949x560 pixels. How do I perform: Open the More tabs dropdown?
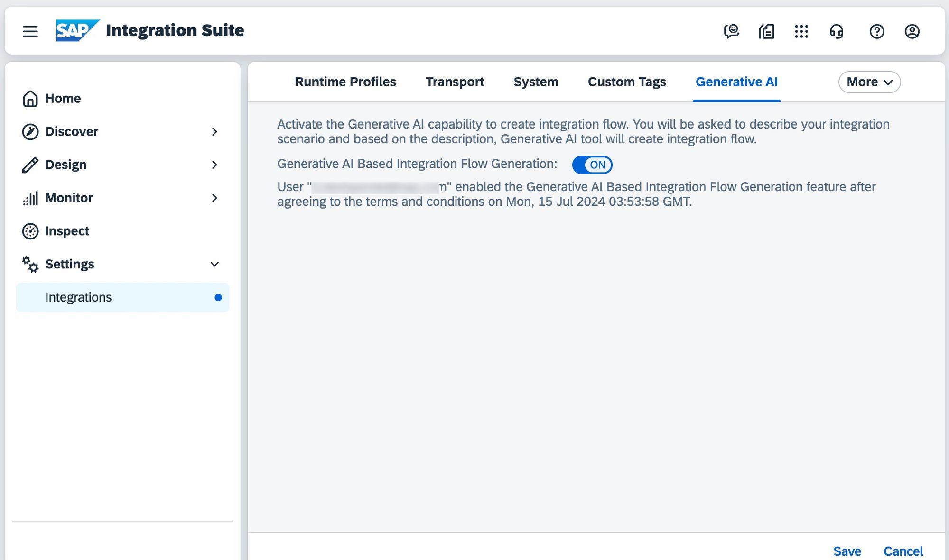(x=869, y=82)
